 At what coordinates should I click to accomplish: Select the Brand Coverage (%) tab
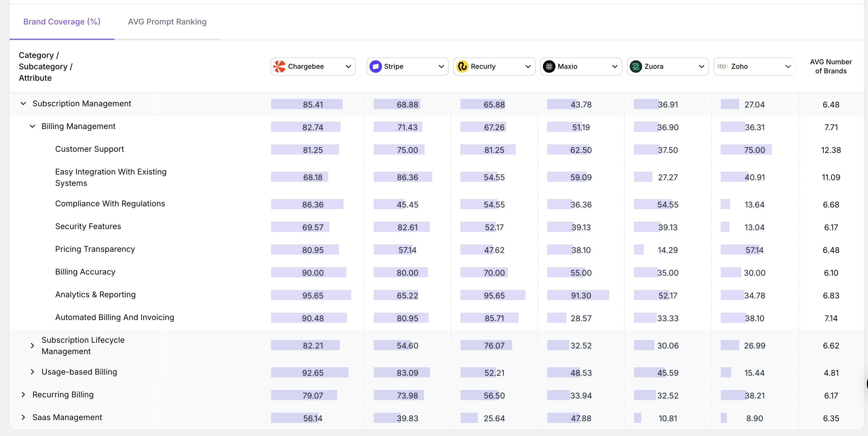[x=62, y=22]
